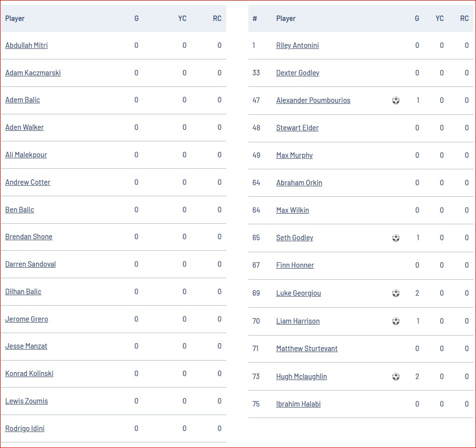Click Hugh Mclaughlin's soccer ball icon
The height and width of the screenshot is (448, 476).
(x=396, y=377)
